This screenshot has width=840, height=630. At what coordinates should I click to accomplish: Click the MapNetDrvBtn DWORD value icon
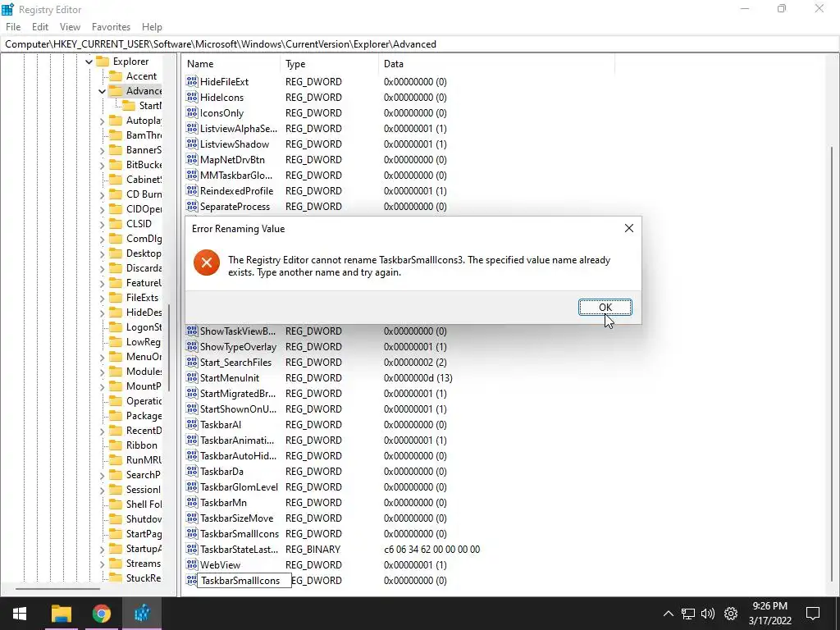(192, 160)
